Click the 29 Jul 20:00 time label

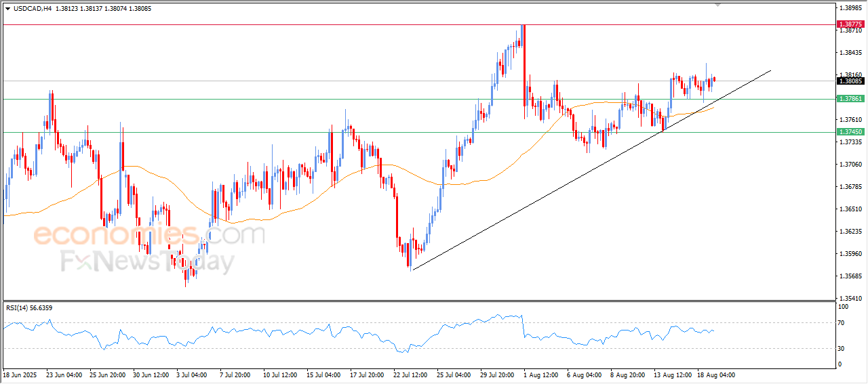pos(497,375)
